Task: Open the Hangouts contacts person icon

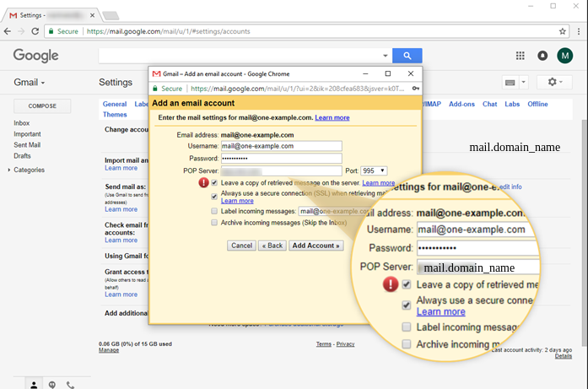Action: 34,385
